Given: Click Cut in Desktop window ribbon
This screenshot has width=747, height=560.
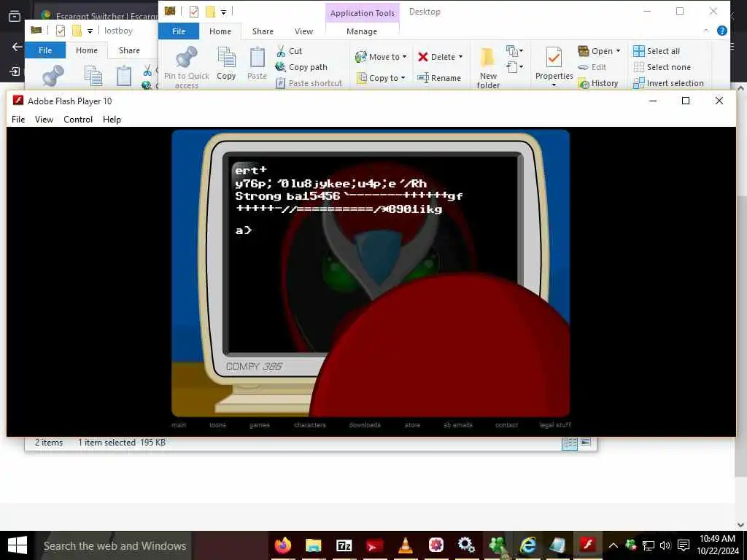Looking at the screenshot, I should pos(289,51).
